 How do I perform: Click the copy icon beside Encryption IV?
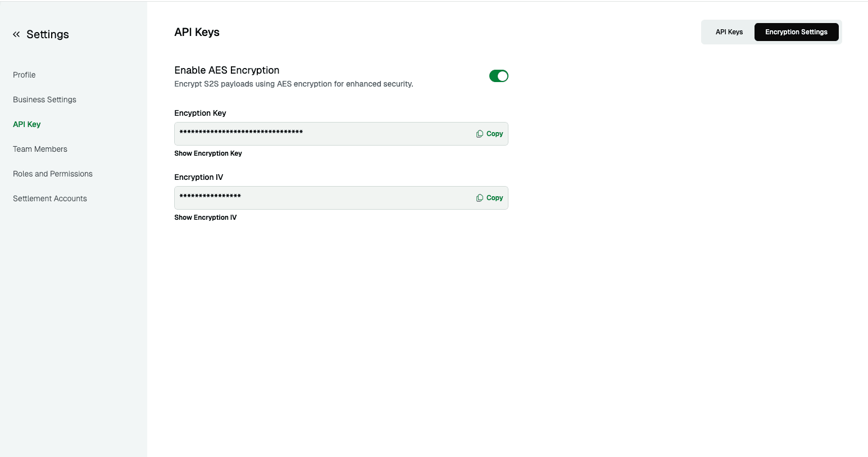point(480,197)
